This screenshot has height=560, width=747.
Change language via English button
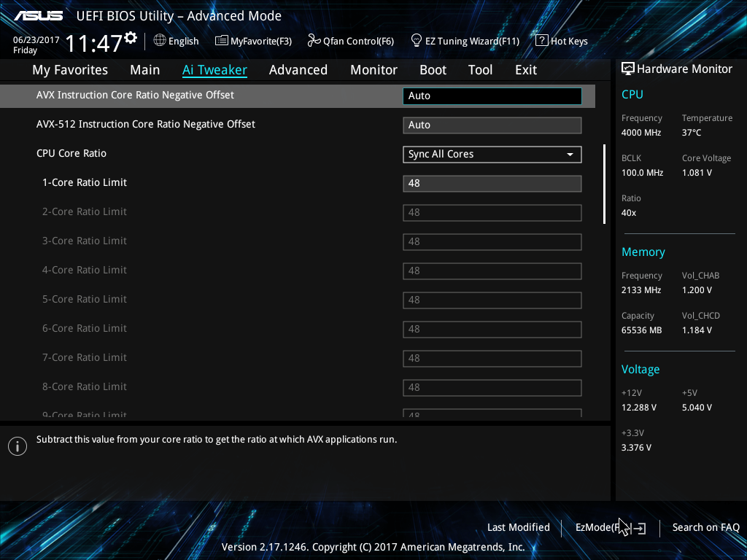pos(176,41)
